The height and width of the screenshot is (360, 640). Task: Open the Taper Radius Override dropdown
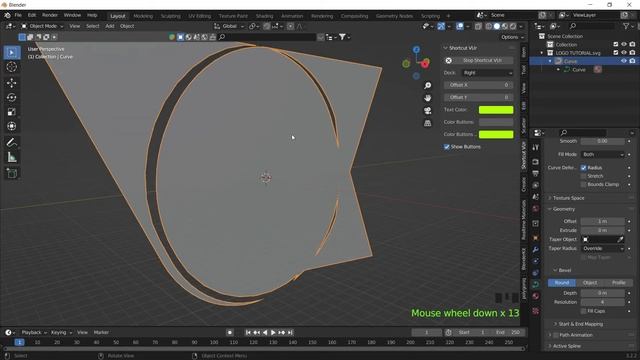[x=602, y=248]
